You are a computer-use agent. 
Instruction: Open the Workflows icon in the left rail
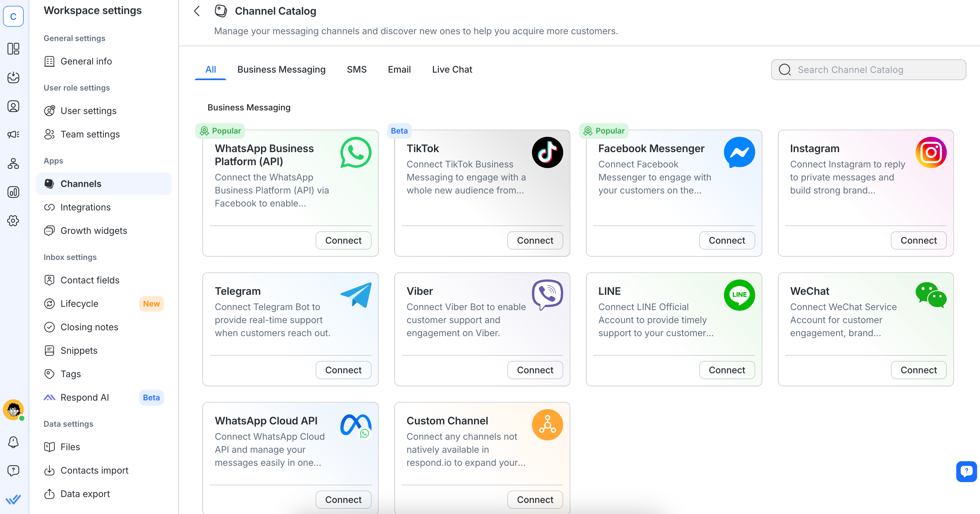click(x=13, y=164)
